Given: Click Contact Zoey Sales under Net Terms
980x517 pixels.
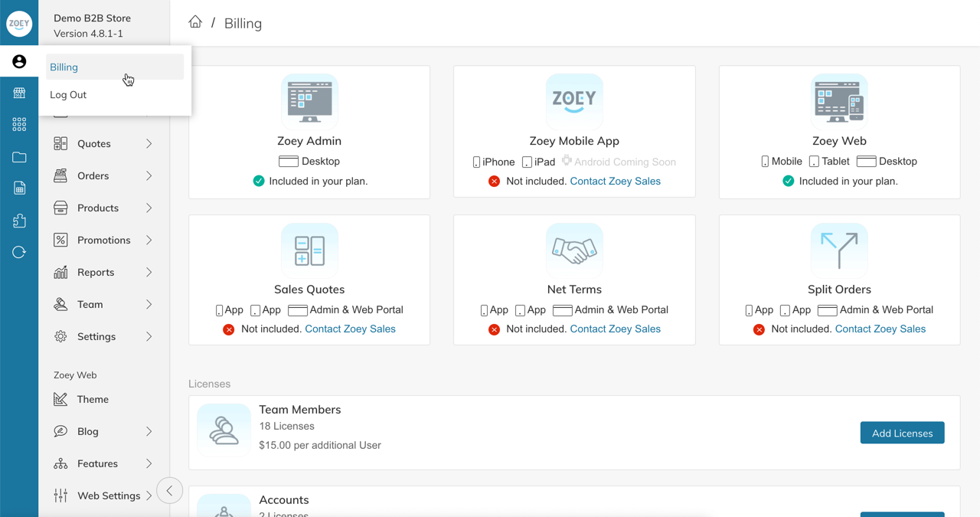Looking at the screenshot, I should (615, 329).
